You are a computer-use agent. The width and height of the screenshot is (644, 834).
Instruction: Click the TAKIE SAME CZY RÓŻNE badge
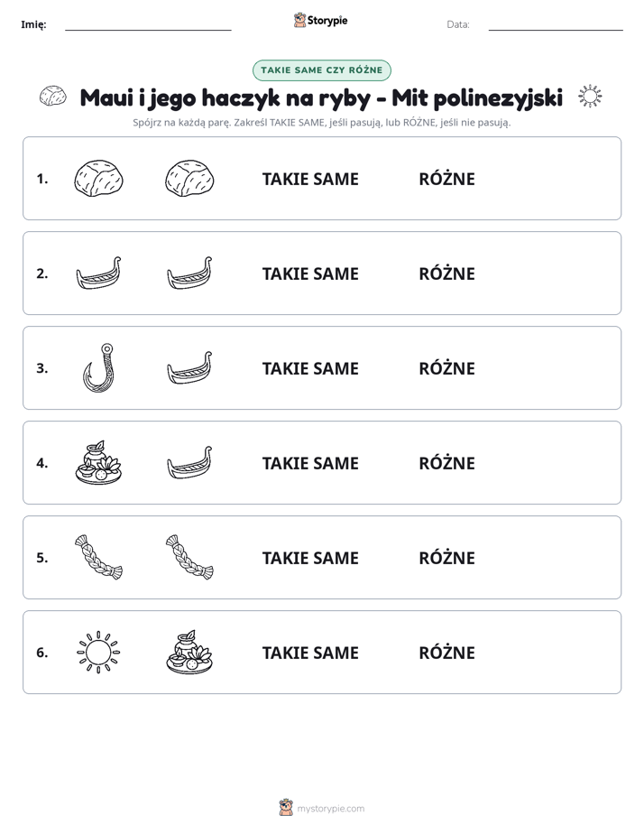(322, 70)
